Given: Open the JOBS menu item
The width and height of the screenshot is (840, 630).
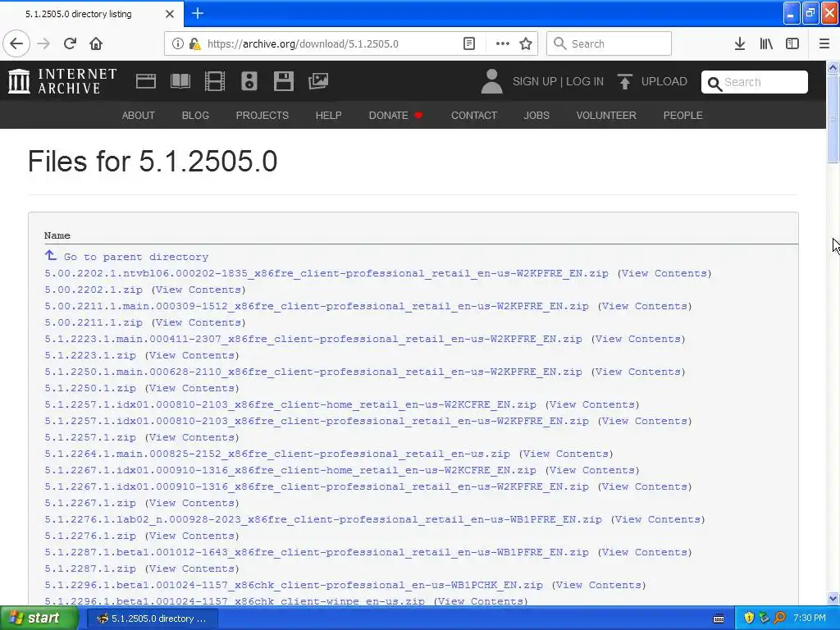Looking at the screenshot, I should (x=536, y=115).
